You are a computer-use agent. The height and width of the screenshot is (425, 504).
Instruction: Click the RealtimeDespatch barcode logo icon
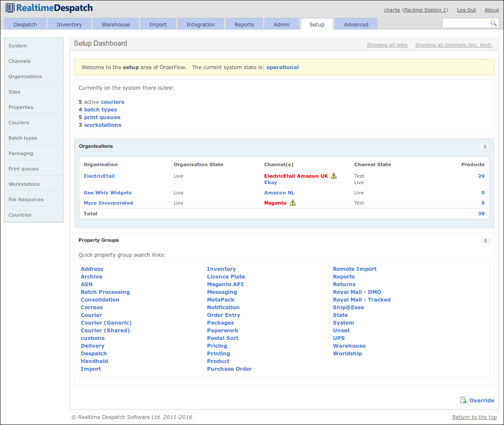point(10,8)
